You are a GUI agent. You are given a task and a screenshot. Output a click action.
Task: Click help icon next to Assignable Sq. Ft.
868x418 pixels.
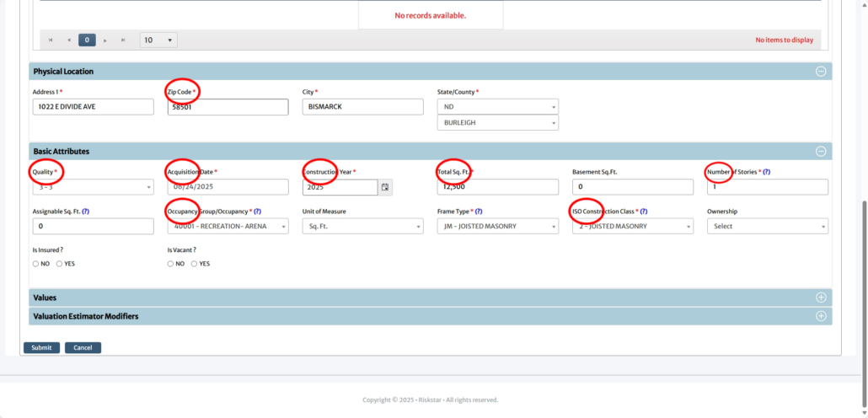coord(86,212)
